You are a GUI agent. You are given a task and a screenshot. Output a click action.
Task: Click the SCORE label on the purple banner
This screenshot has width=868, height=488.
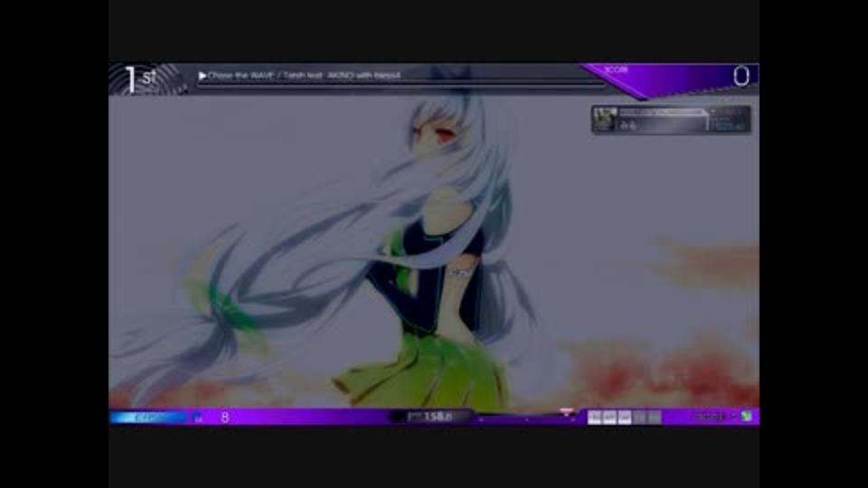[616, 70]
